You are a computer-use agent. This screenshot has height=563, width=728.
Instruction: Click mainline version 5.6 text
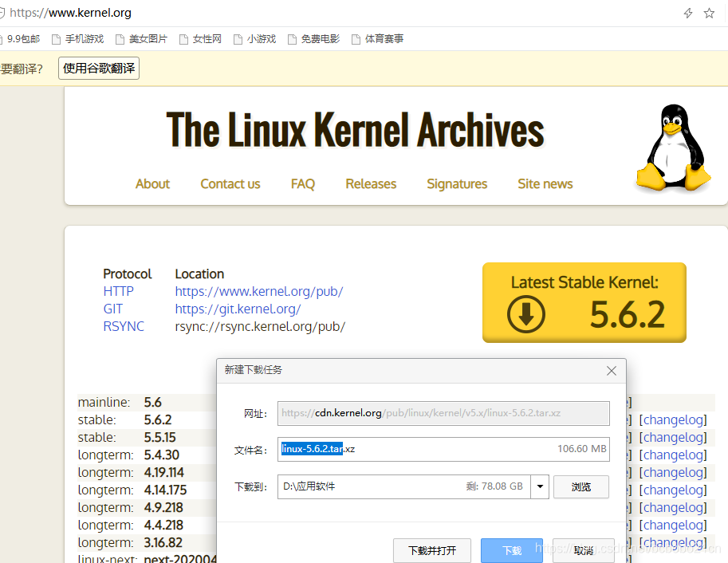coord(153,402)
